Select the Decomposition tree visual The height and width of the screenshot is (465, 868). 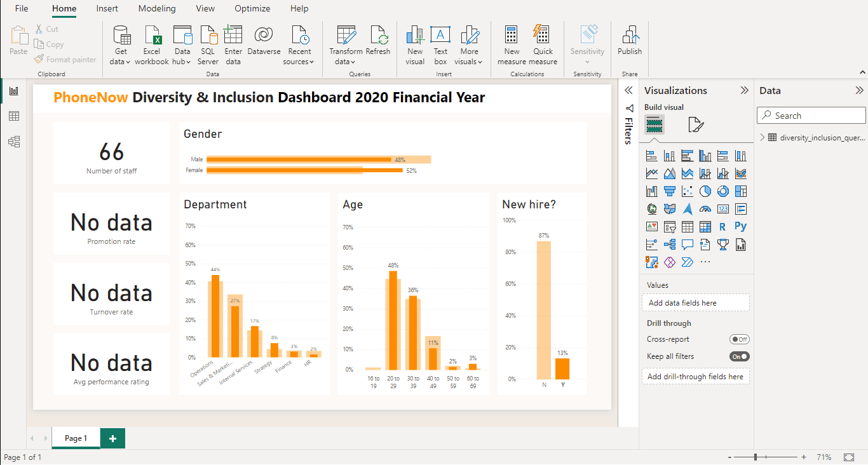tap(670, 245)
